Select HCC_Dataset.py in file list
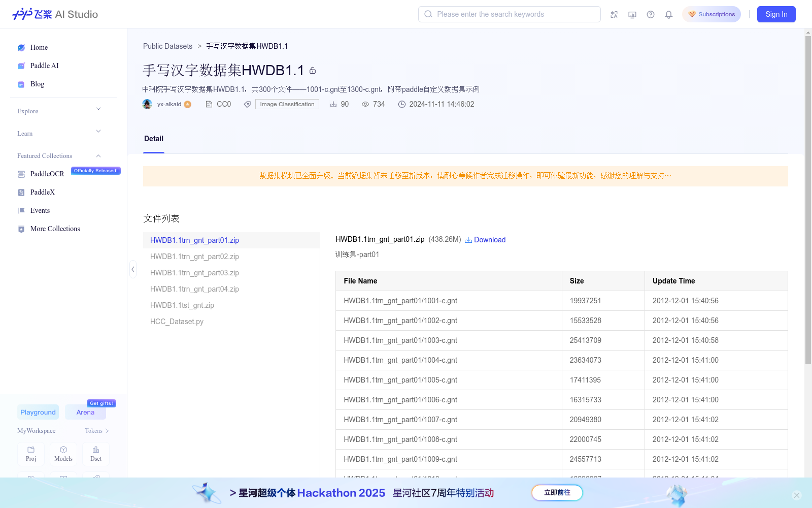812x508 pixels. tap(231, 322)
